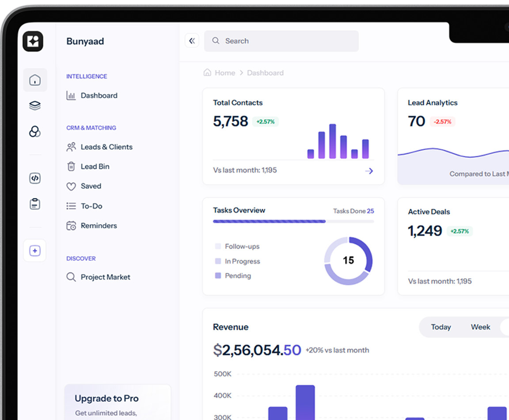Click the Bunyaad logo icon
Screen dimensions: 509x420
33,42
